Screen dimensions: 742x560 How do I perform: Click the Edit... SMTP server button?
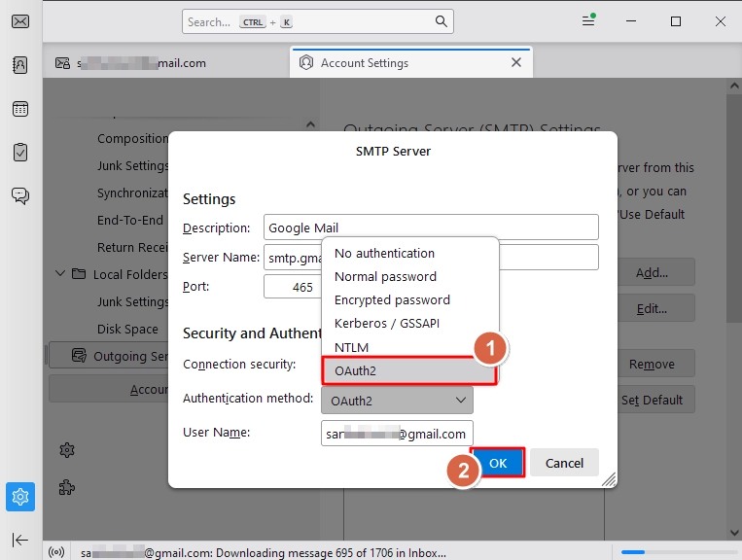pos(656,308)
